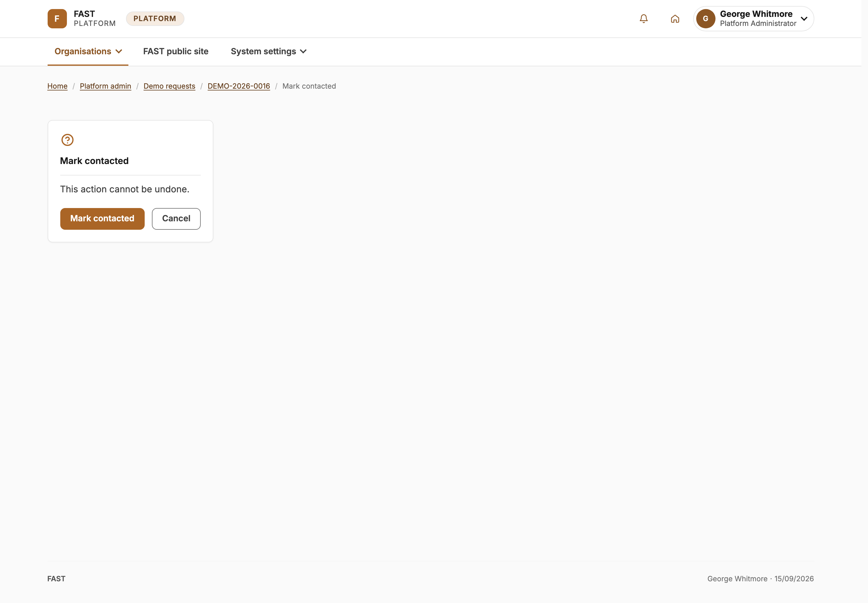Click the Mark contacted breadcrumb text
This screenshot has width=868, height=603.
tap(309, 86)
